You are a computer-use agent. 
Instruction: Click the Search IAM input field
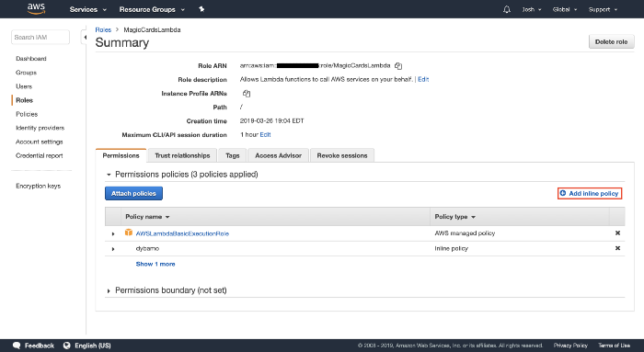tap(40, 38)
